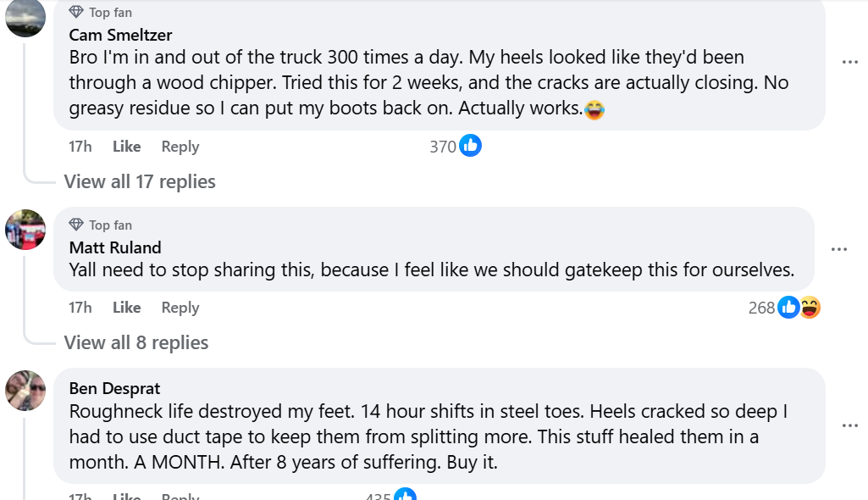868x500 pixels.
Task: Open Matt Ruland's profile name link
Action: tap(114, 247)
